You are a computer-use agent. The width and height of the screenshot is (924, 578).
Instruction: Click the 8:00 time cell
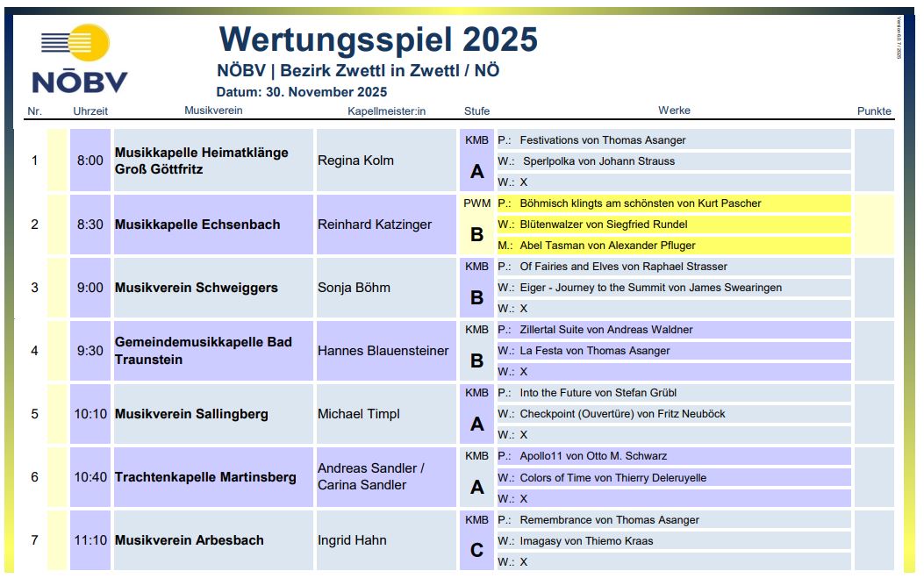[x=90, y=161]
